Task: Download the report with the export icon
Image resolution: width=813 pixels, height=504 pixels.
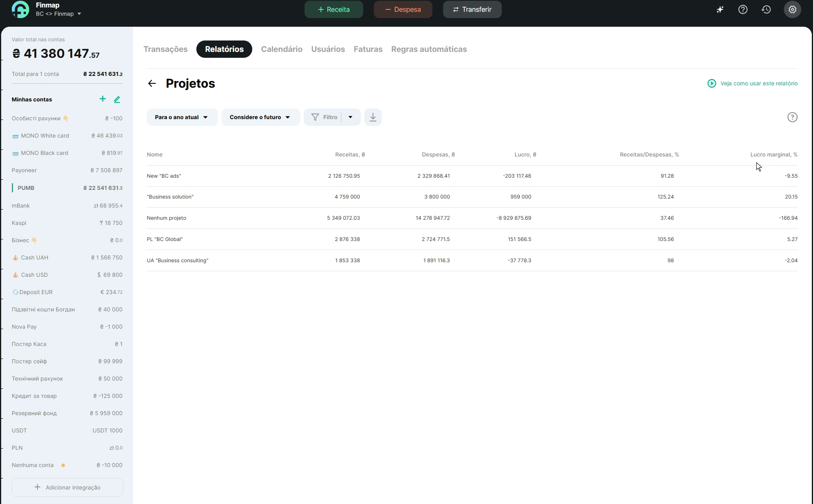Action: (373, 117)
